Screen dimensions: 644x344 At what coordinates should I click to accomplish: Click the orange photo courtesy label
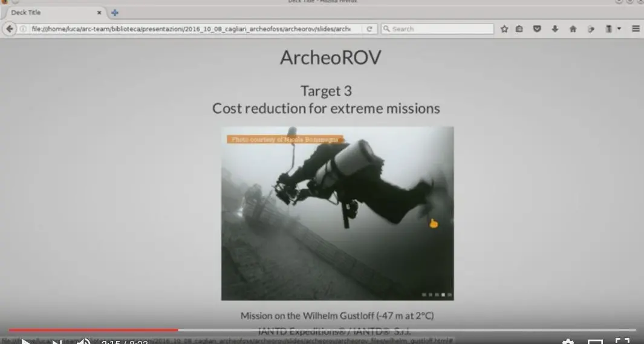285,140
